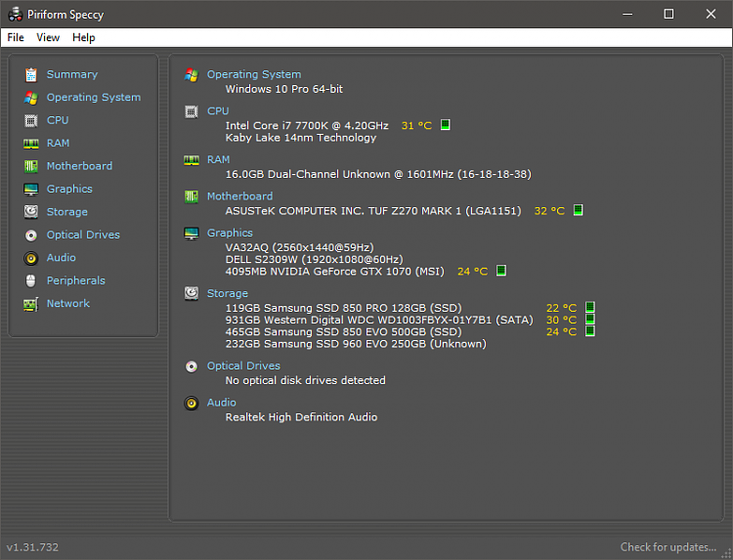Click the v1.31.732 version label
The height and width of the screenshot is (560, 733).
pyautogui.click(x=32, y=547)
